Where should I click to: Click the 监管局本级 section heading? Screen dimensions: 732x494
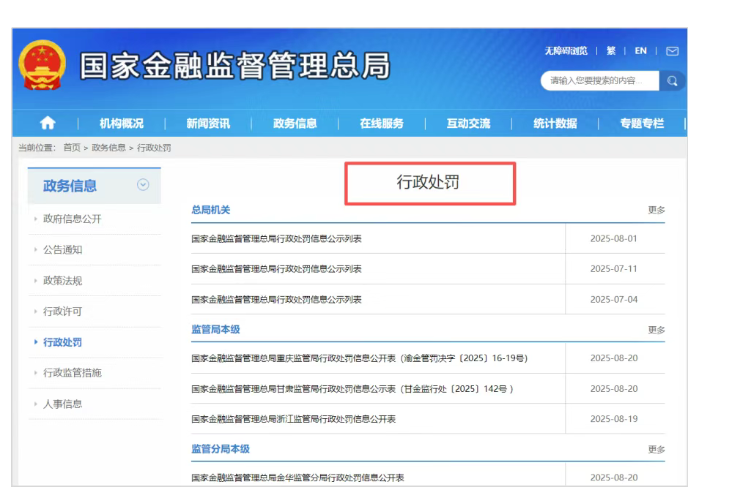216,329
